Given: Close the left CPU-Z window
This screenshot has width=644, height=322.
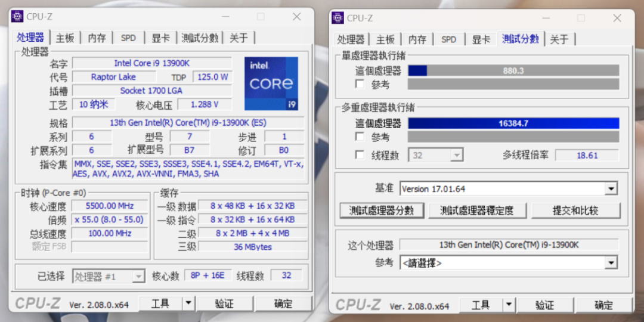Looking at the screenshot, I should pyautogui.click(x=297, y=17).
